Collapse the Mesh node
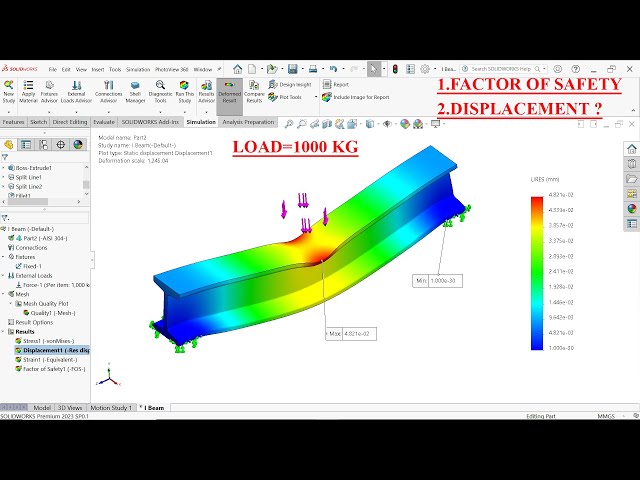Viewport: 640px width, 480px height. pyautogui.click(x=4, y=294)
